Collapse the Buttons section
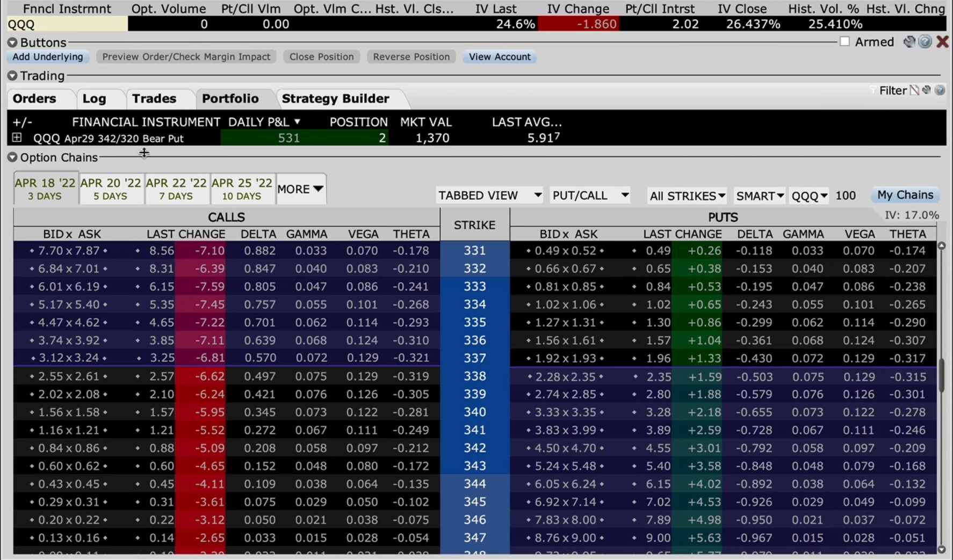This screenshot has width=953, height=560. tap(12, 42)
